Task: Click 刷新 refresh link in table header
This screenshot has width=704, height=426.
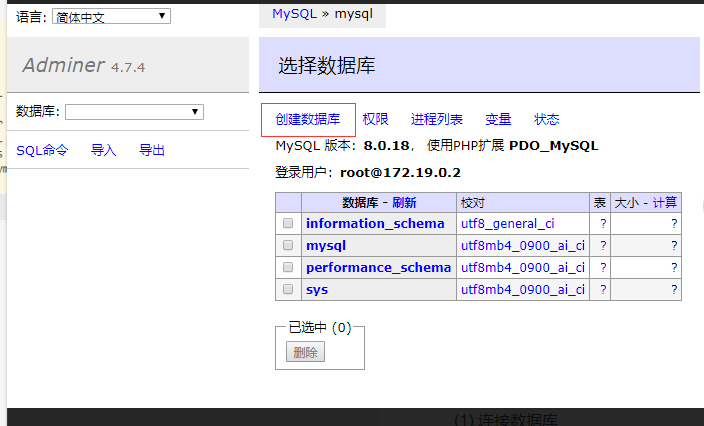Action: point(404,203)
